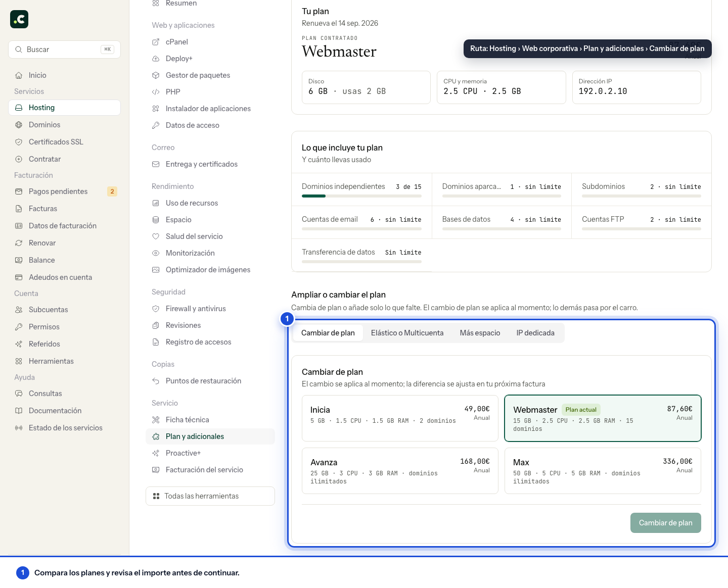728x588 pixels.
Task: Select the Webmaster current plan card
Action: [x=603, y=418]
